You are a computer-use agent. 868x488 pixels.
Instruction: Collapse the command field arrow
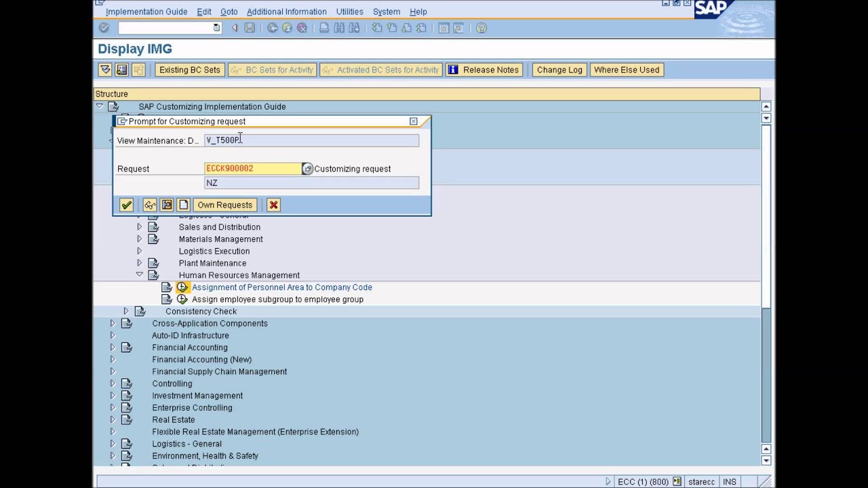click(235, 28)
